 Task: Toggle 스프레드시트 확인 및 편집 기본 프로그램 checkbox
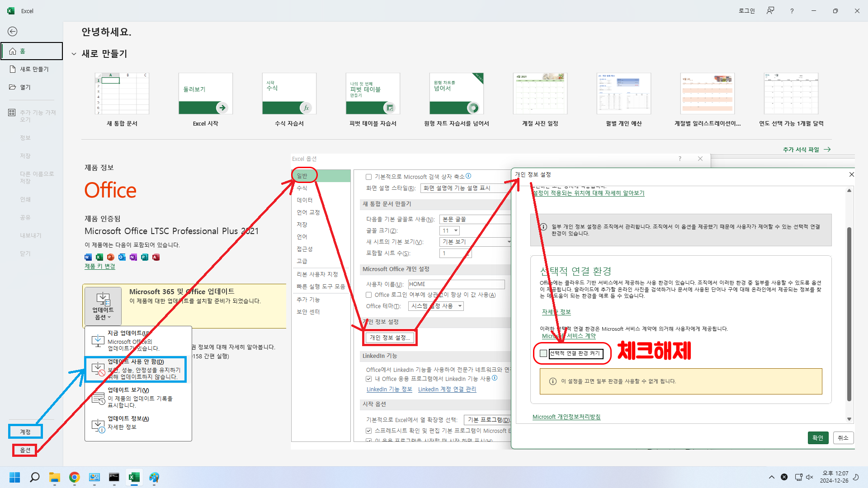(x=369, y=431)
